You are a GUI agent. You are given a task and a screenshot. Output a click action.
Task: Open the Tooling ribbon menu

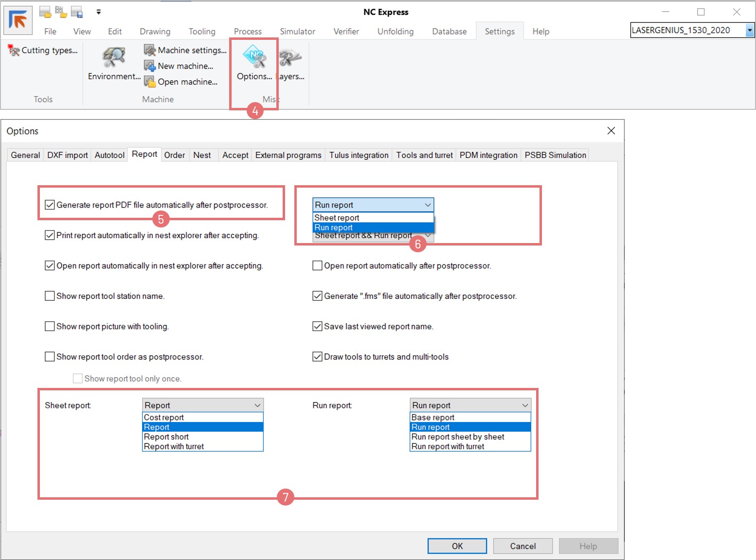[202, 32]
